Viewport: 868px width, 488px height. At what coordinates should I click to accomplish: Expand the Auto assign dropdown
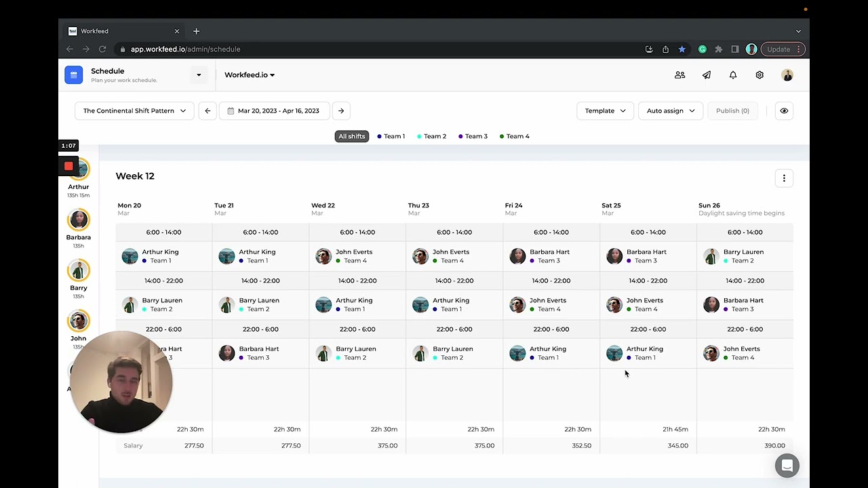[x=671, y=110]
